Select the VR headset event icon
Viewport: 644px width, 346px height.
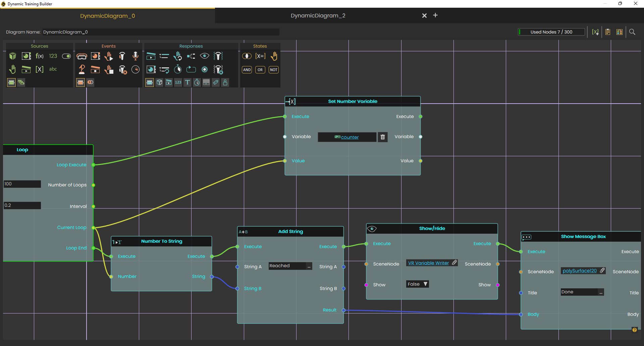(82, 56)
